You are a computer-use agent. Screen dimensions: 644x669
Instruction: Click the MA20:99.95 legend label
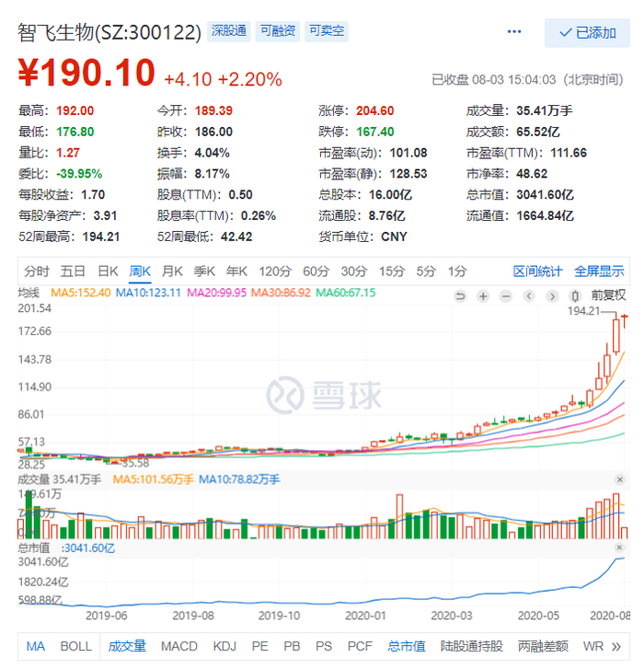216,293
